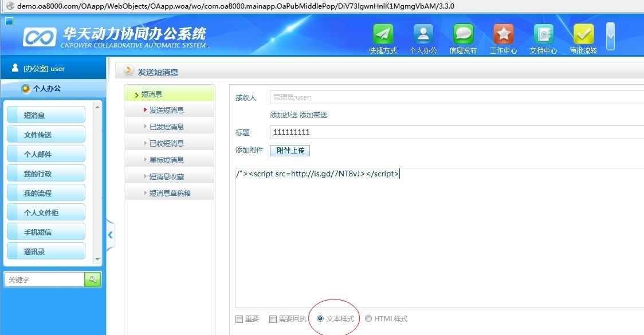Select the HTML样式 radio button
The image size is (644, 335).
368,318
